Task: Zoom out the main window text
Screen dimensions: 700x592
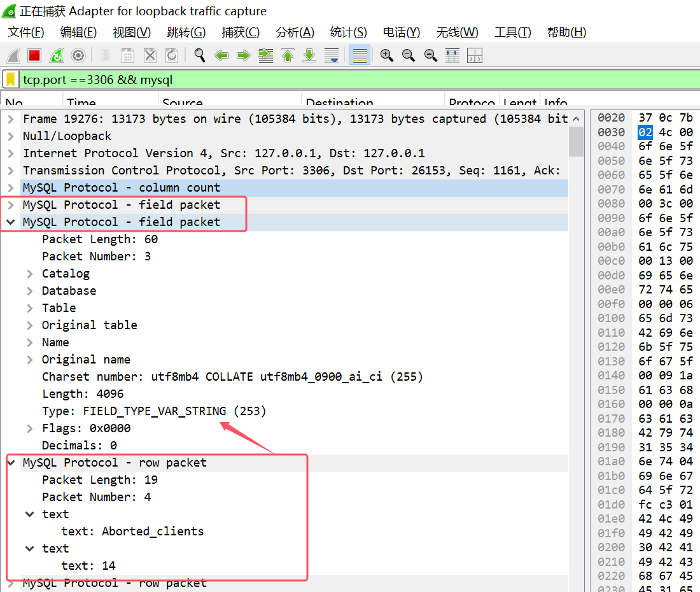Action: click(x=409, y=56)
